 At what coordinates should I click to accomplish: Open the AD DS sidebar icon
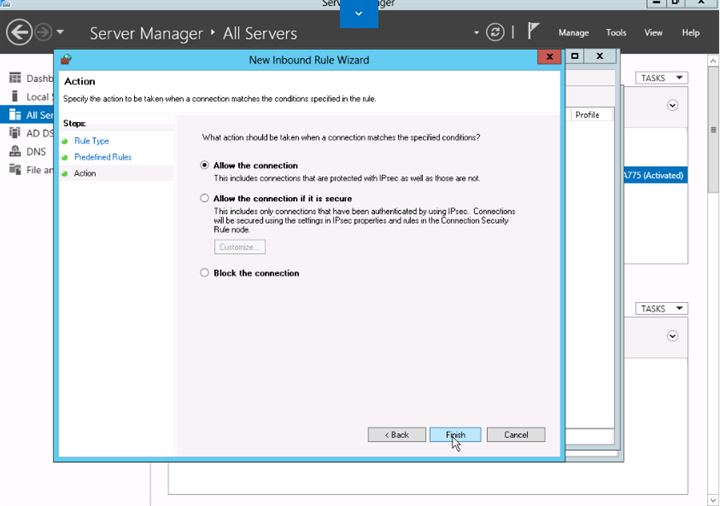15,133
